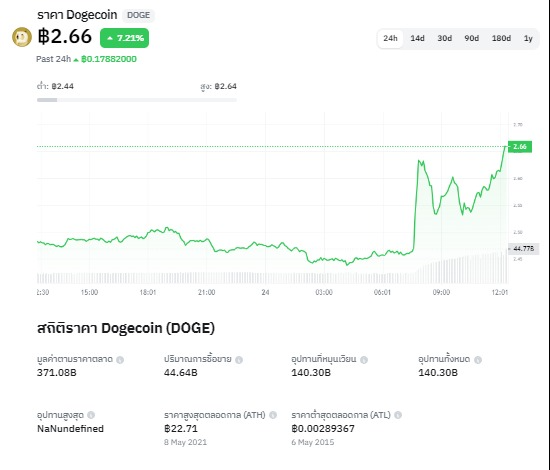The width and height of the screenshot is (550, 470).
Task: Click the 06:01 time axis label
Action: 382,292
